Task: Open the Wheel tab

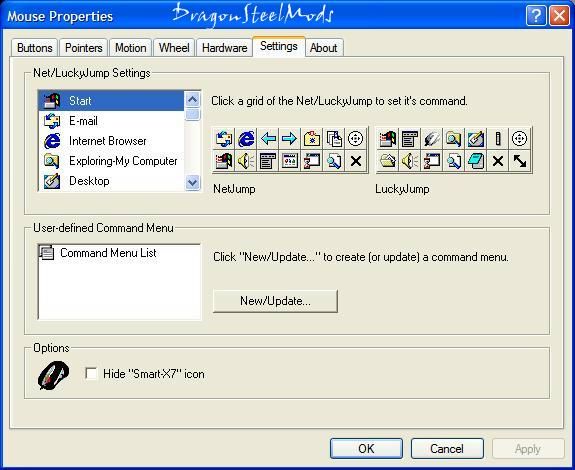Action: click(x=174, y=48)
